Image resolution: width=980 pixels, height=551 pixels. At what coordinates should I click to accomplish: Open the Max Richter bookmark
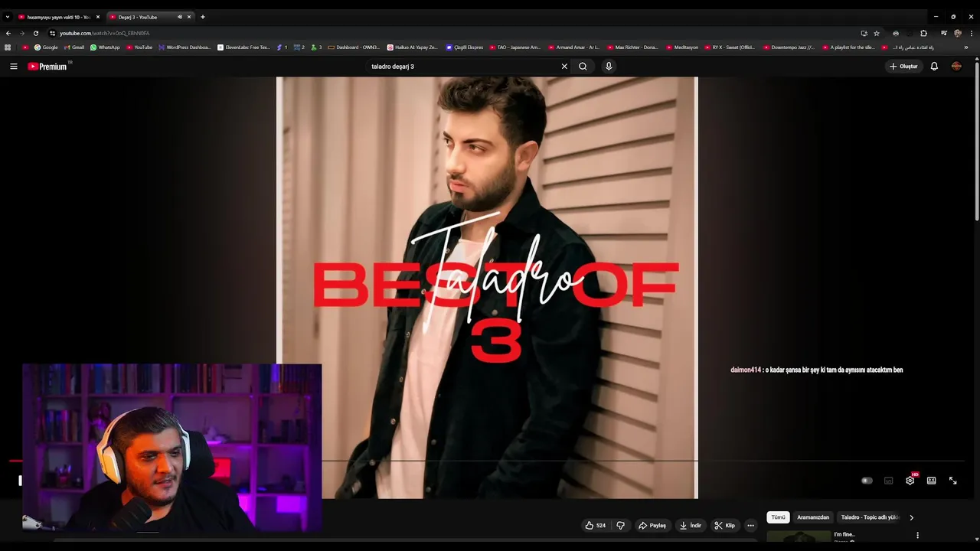(632, 47)
